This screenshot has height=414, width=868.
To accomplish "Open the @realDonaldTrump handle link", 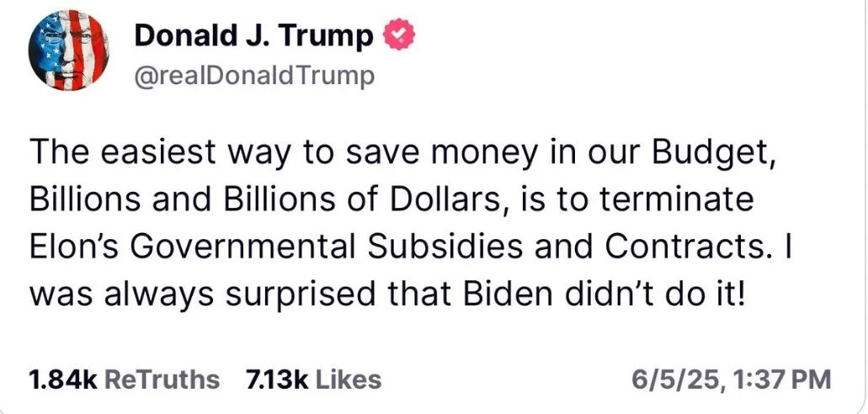I will point(254,76).
